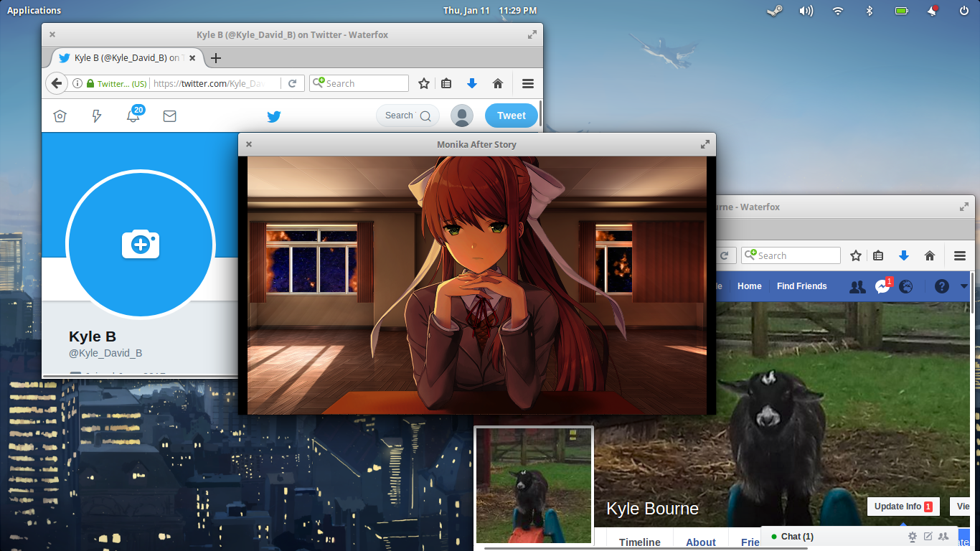
Task: Open downloads arrow in Twitter window
Action: click(471, 83)
